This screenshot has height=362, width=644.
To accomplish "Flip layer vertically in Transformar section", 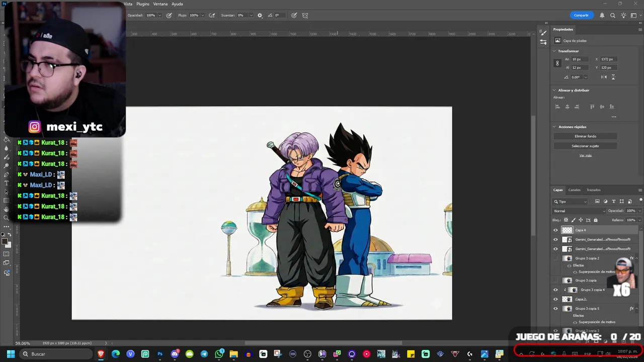I will (613, 77).
